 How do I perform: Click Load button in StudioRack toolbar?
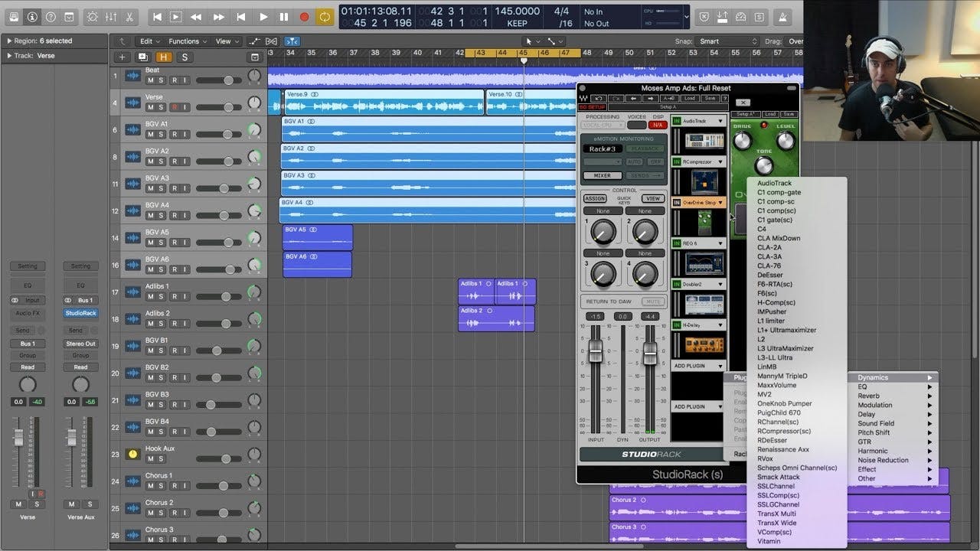689,99
